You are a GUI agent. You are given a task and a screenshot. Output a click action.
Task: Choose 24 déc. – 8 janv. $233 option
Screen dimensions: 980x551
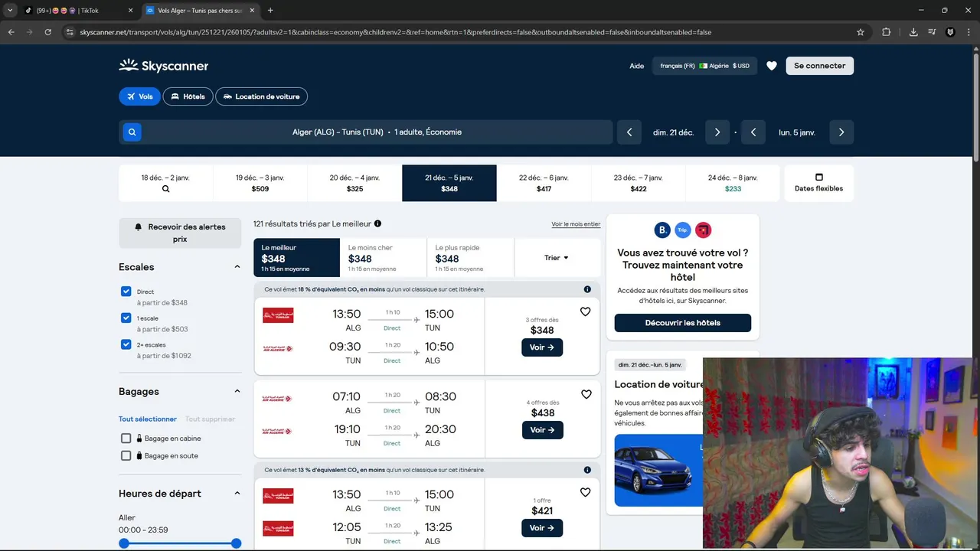tap(733, 183)
